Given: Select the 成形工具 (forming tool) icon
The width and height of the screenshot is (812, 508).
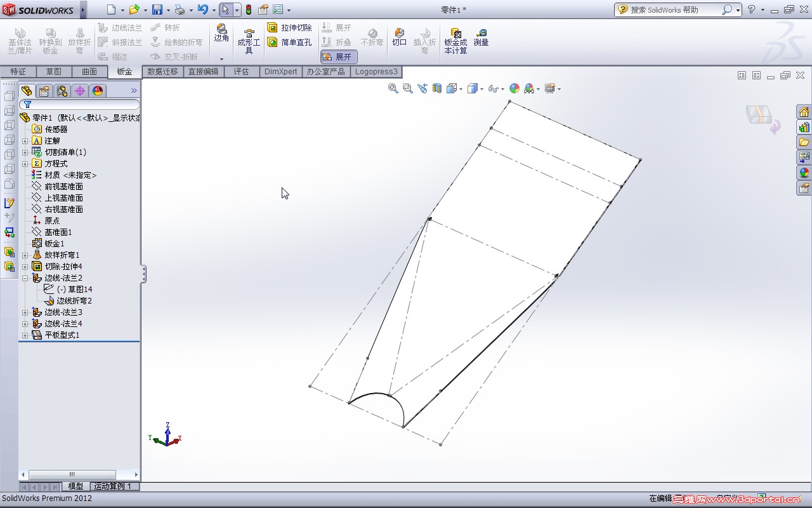Looking at the screenshot, I should pyautogui.click(x=249, y=41).
